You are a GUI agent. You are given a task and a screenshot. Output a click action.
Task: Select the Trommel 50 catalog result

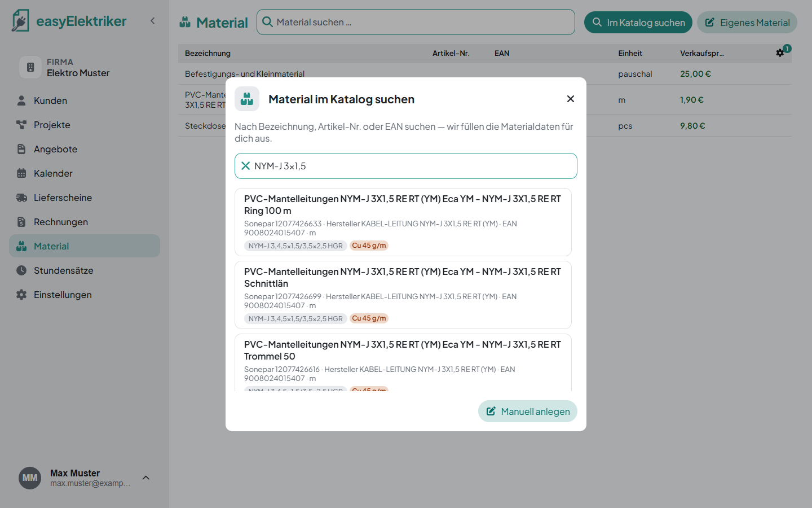(403, 362)
